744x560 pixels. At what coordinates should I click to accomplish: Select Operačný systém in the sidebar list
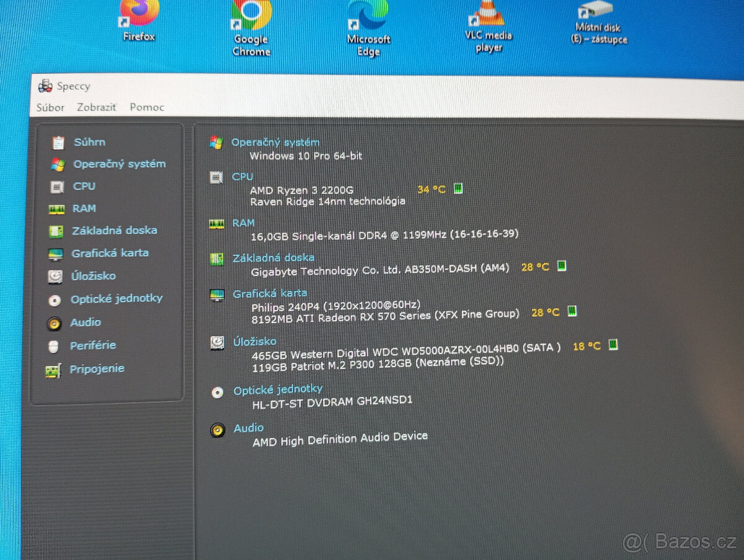click(x=119, y=164)
